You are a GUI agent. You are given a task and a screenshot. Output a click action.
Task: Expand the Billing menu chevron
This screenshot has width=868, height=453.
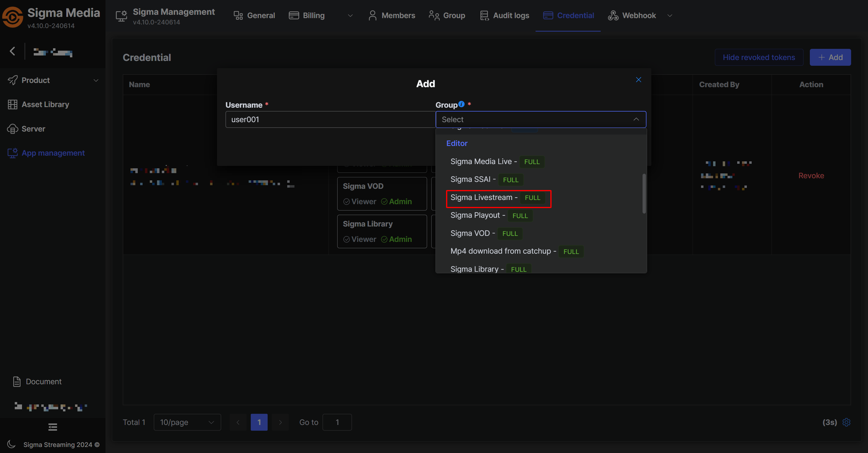click(x=350, y=15)
